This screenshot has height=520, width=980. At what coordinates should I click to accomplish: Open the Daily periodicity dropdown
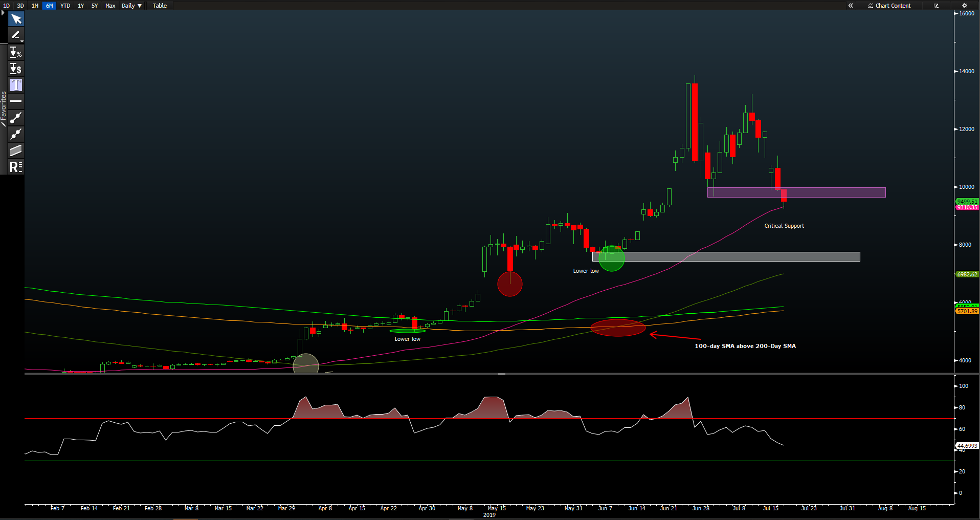coord(131,6)
